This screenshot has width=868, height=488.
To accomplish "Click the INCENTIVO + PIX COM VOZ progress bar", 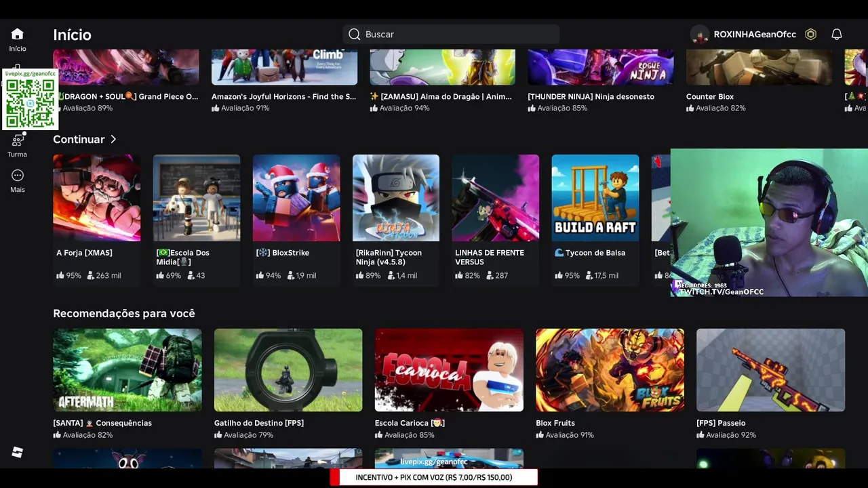I will [x=434, y=477].
